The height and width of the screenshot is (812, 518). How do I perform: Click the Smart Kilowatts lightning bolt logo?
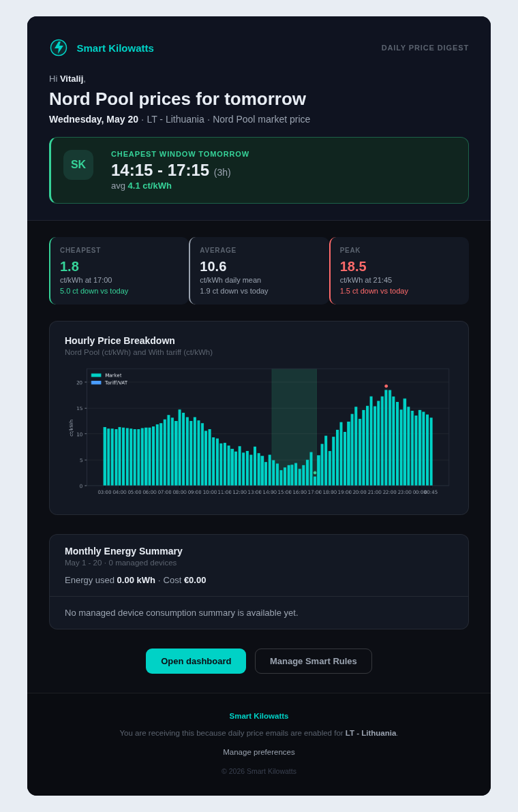click(x=59, y=48)
